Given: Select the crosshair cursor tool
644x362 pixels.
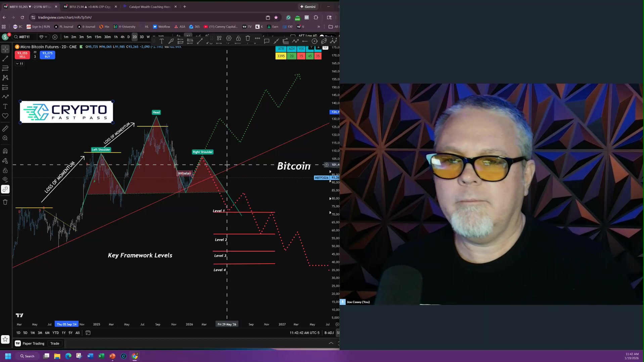Looking at the screenshot, I should (x=5, y=49).
